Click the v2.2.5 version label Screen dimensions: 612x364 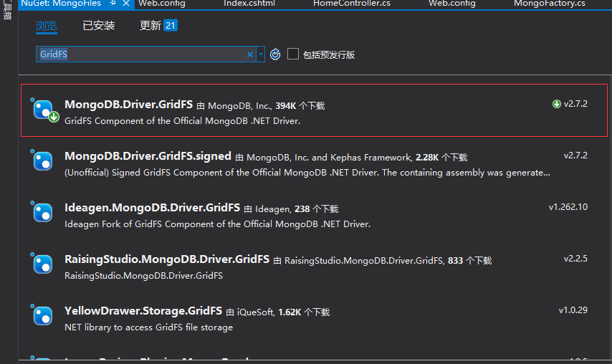(x=575, y=258)
